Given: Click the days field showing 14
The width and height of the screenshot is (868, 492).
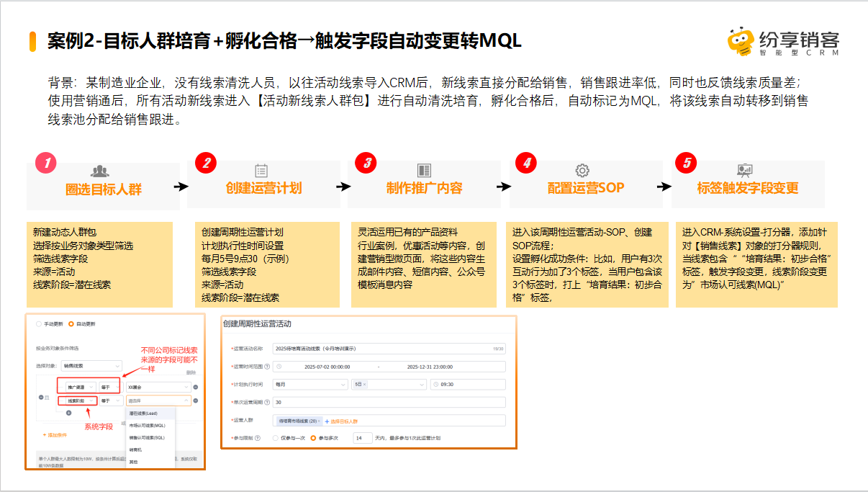Looking at the screenshot, I should [x=363, y=438].
